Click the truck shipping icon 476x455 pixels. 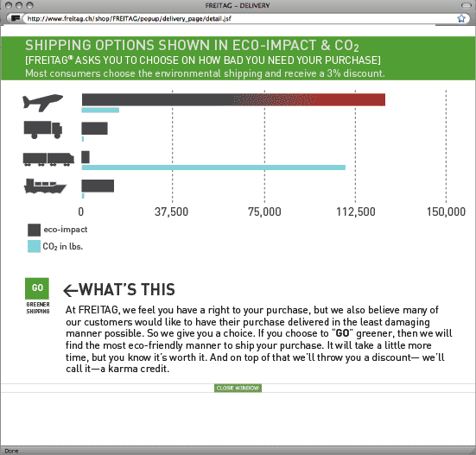43,130
